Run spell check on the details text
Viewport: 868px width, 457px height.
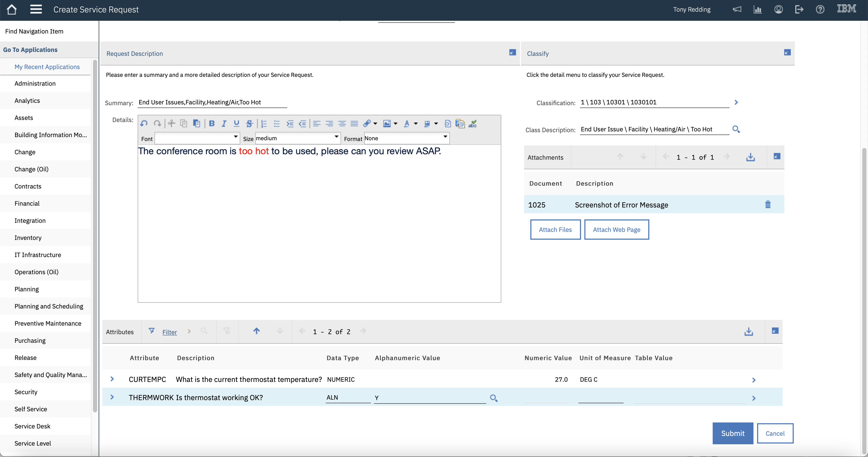click(x=472, y=124)
